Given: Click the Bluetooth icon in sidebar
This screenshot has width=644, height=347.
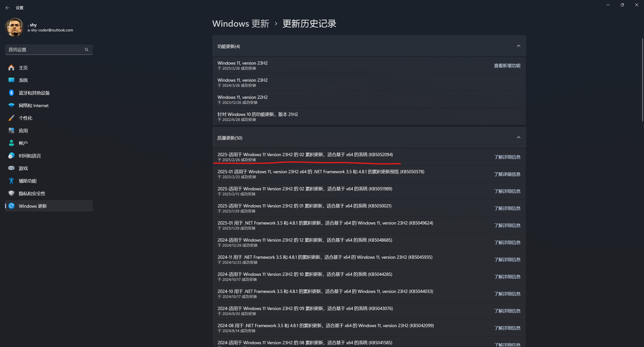Looking at the screenshot, I should point(11,93).
